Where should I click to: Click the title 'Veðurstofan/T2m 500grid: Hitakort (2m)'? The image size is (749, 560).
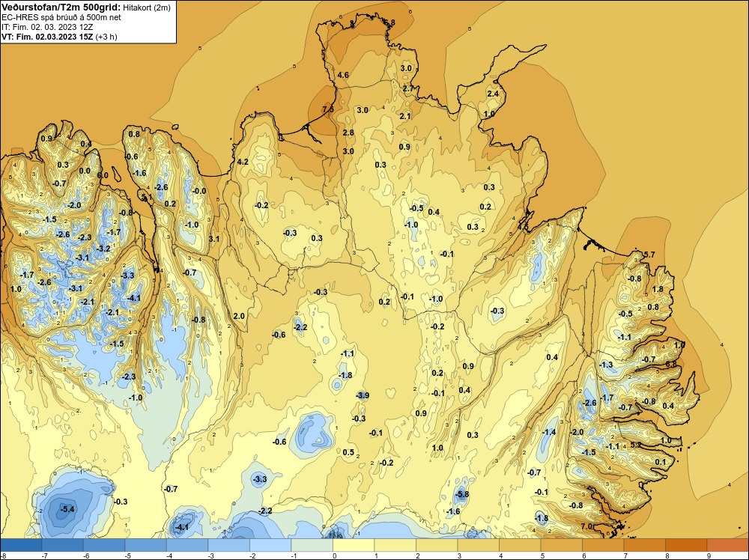click(x=86, y=7)
